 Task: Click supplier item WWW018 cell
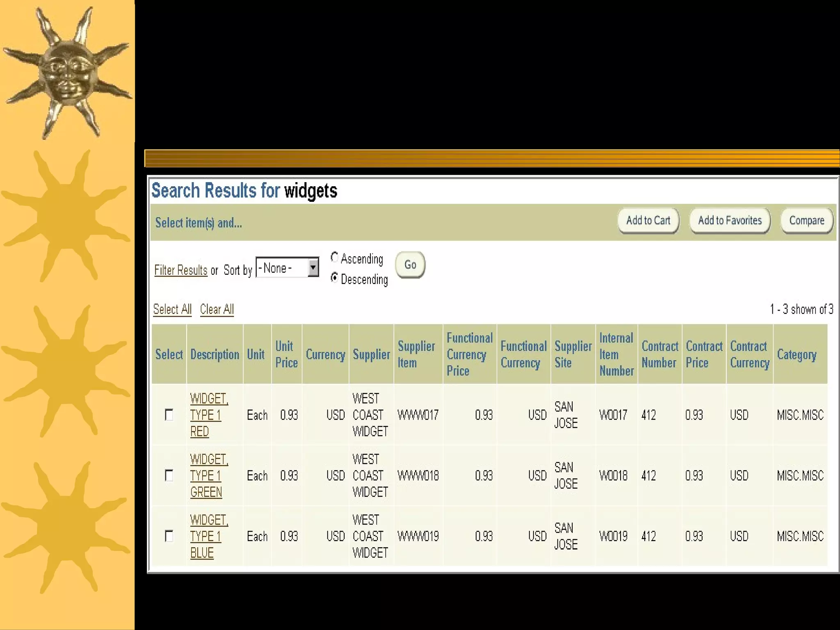click(x=418, y=476)
